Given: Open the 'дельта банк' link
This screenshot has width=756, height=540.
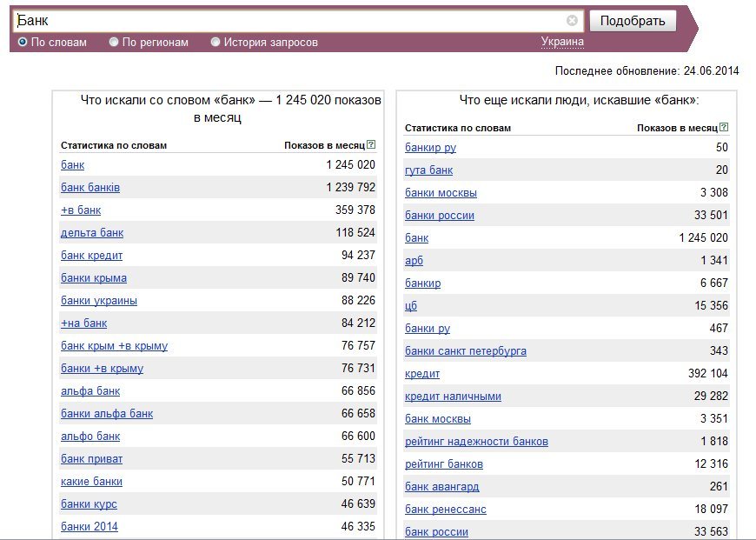Looking at the screenshot, I should click(x=92, y=233).
